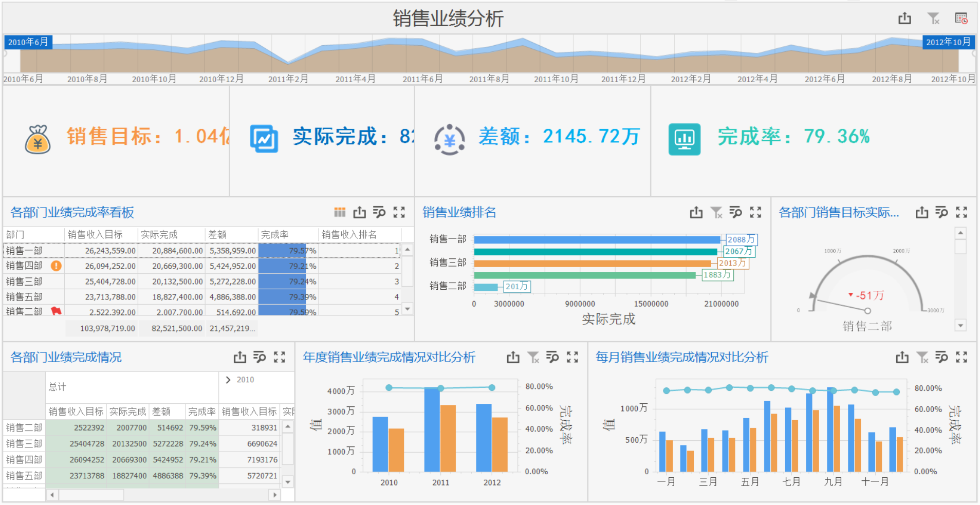Sort by the 完成率 column header in 看板 table
Image resolution: width=980 pixels, height=505 pixels.
tap(288, 235)
